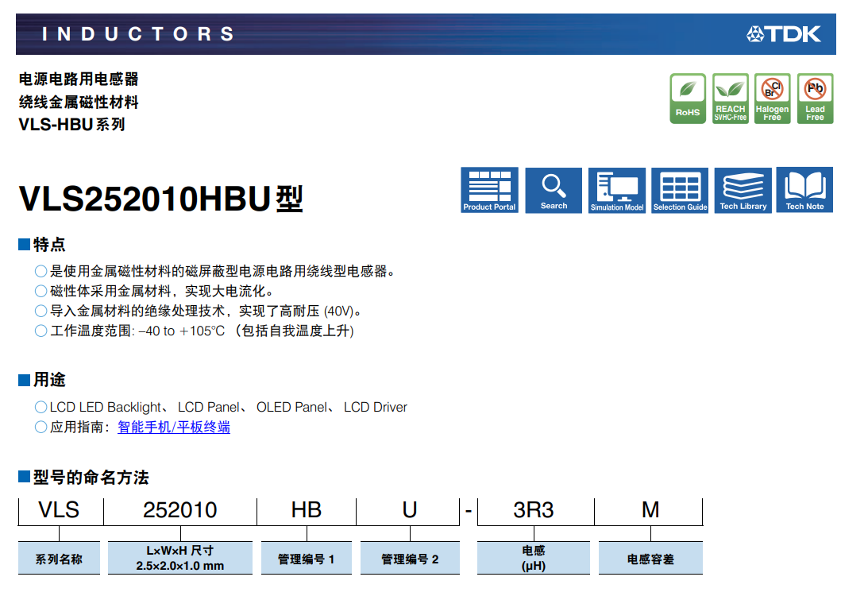Image resolution: width=868 pixels, height=596 pixels.
Task: Open the Selection Guide icon
Action: 680,190
